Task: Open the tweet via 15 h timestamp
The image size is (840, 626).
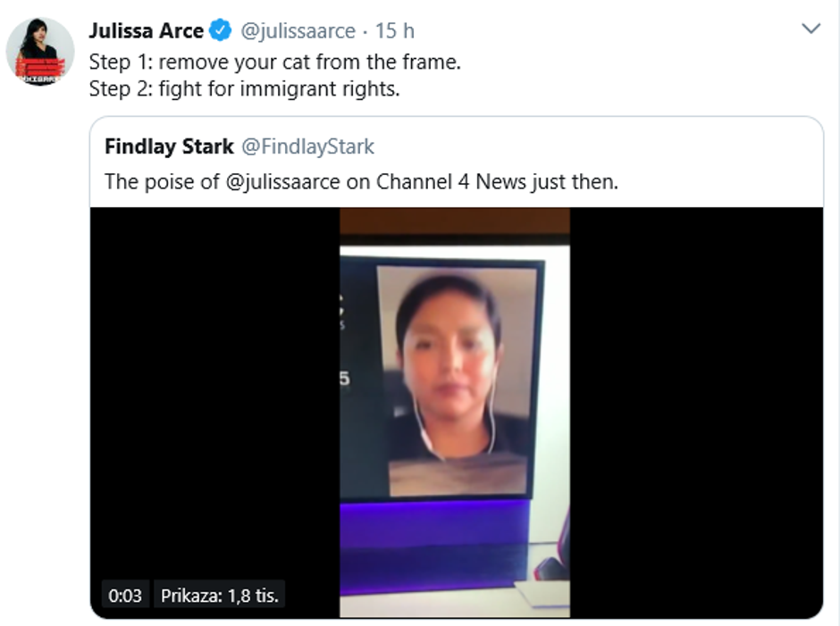Action: [x=394, y=31]
